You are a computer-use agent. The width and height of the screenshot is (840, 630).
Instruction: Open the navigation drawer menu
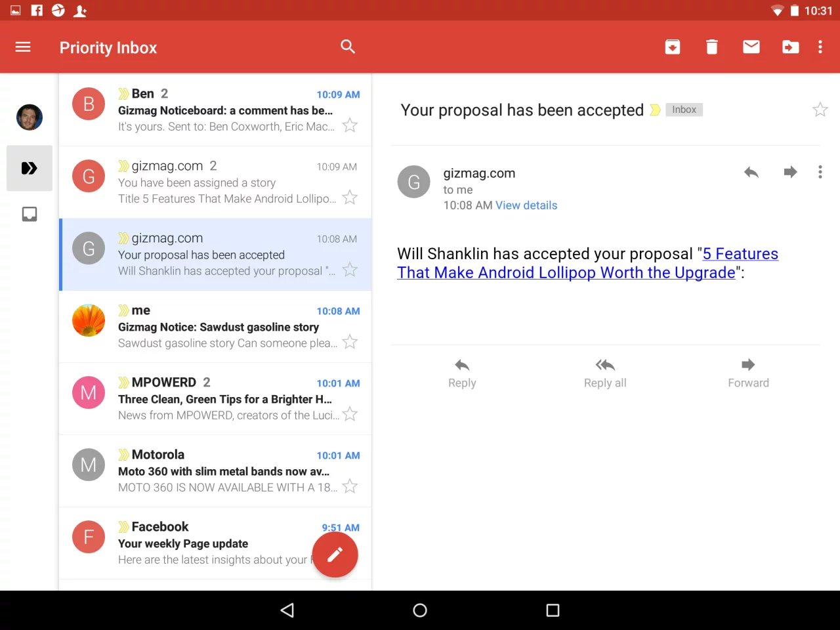(23, 47)
